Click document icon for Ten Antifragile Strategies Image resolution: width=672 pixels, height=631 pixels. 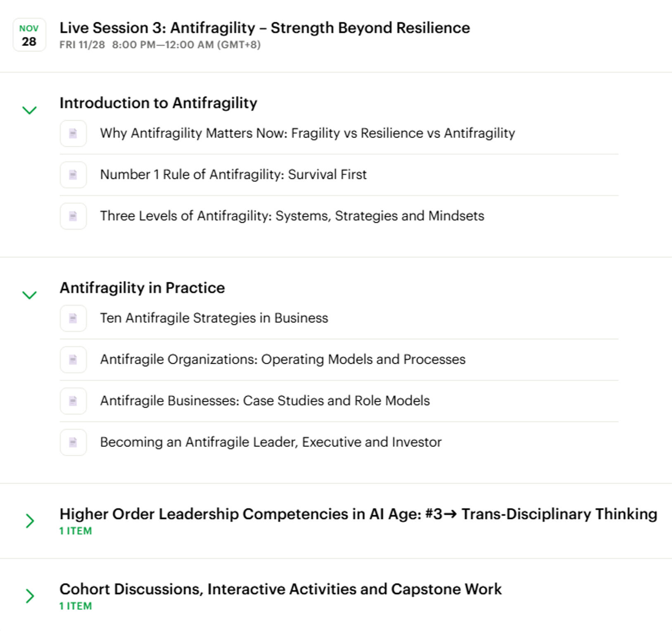tap(73, 318)
